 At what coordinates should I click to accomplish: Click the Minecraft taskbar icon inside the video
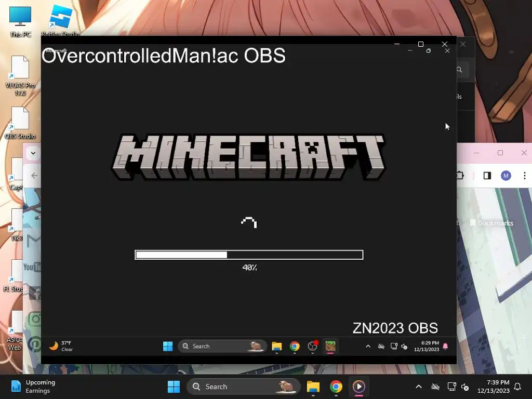click(330, 346)
